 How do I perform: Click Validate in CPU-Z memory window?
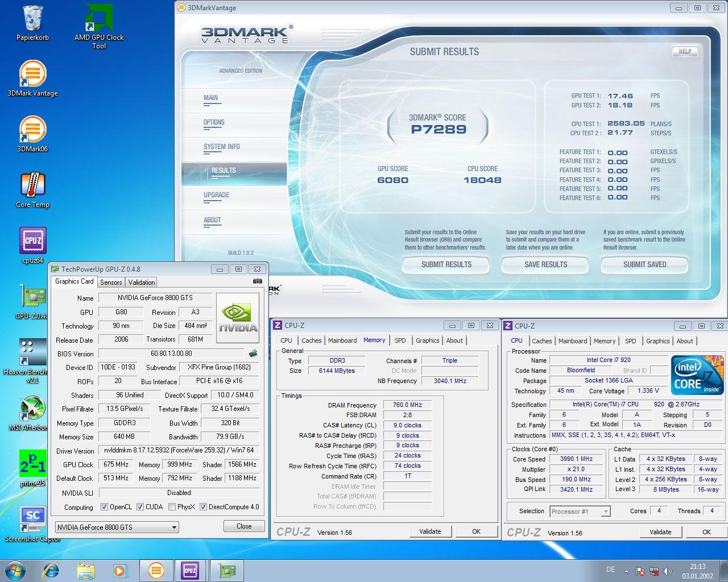[x=430, y=531]
